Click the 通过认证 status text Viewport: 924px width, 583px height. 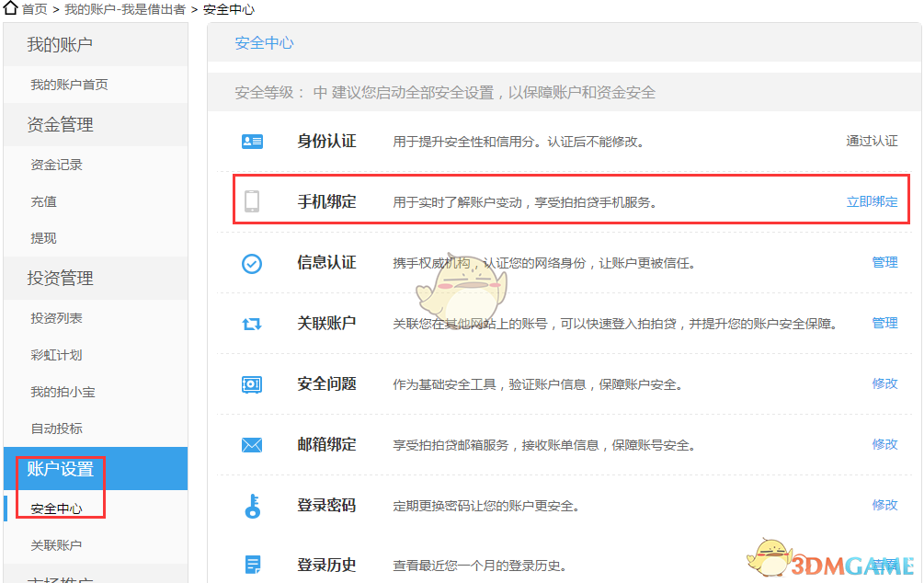[x=873, y=141]
